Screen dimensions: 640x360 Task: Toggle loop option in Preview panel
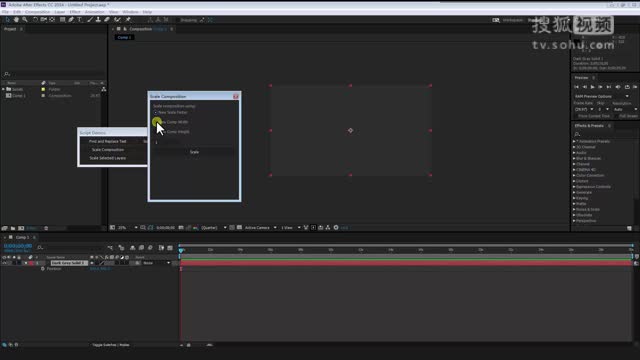tap(627, 87)
